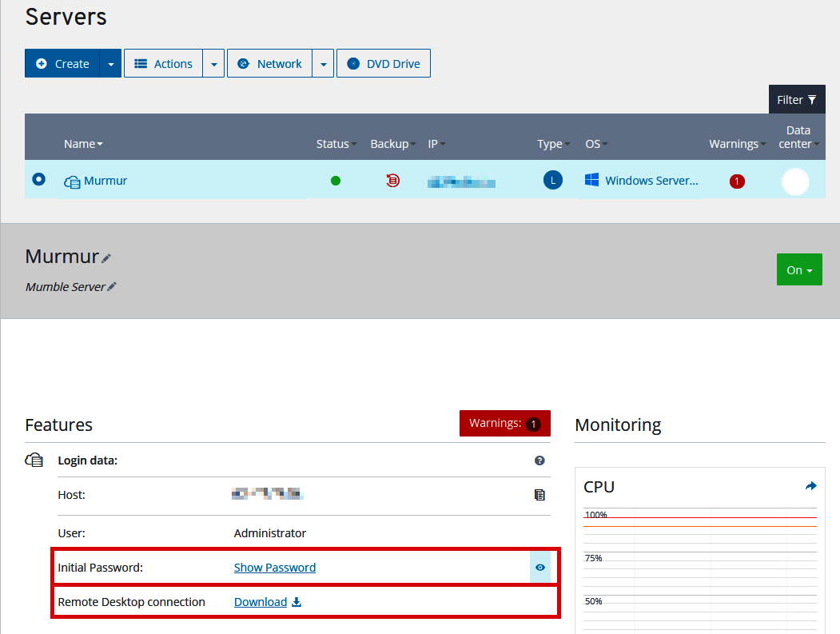Open the On power state dropdown
840x634 pixels.
point(799,269)
